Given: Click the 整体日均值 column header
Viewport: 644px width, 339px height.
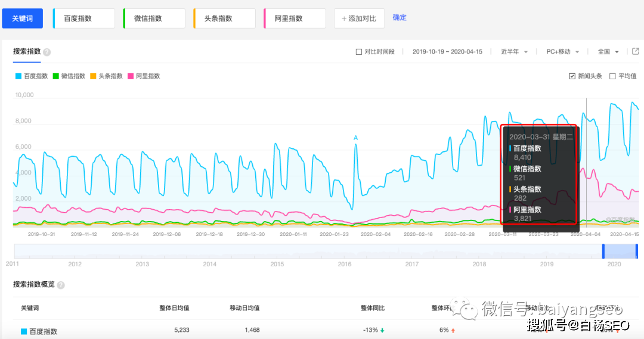Looking at the screenshot, I should pos(174,308).
